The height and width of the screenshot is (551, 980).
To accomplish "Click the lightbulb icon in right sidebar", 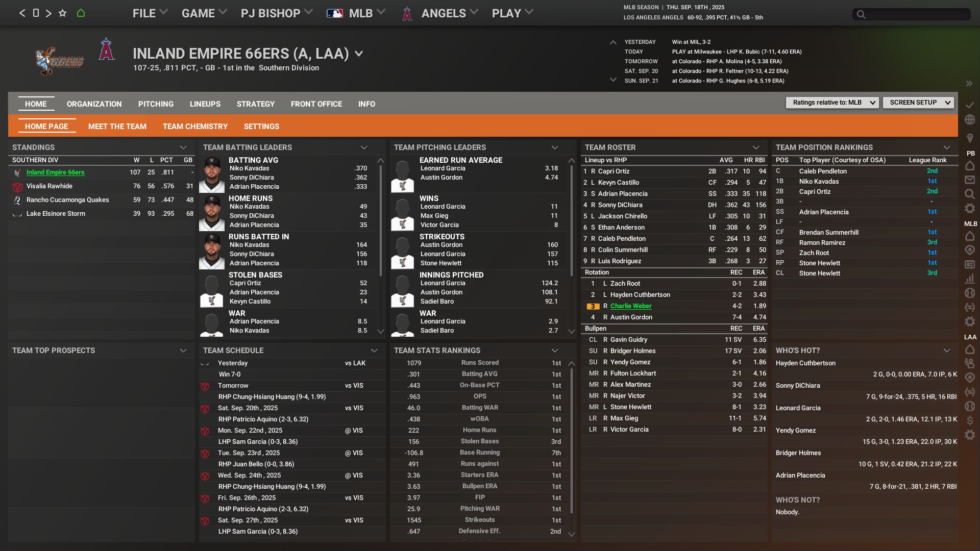I will (x=970, y=138).
